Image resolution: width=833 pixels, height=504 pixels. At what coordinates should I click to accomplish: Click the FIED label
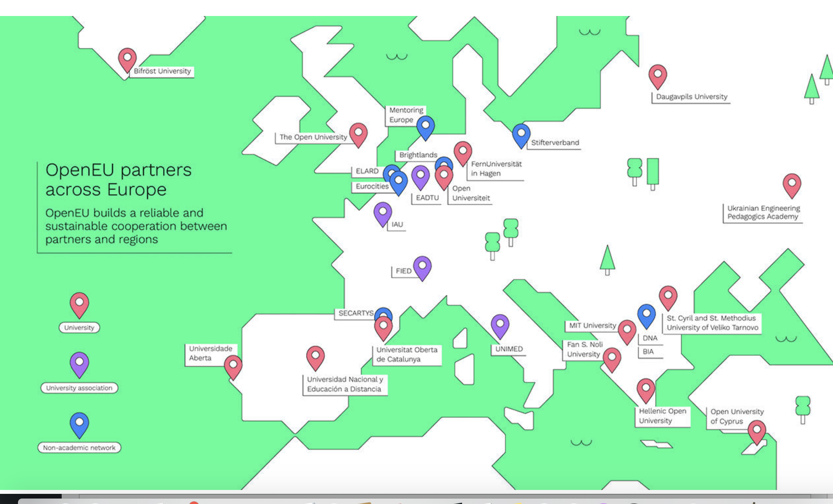403,271
